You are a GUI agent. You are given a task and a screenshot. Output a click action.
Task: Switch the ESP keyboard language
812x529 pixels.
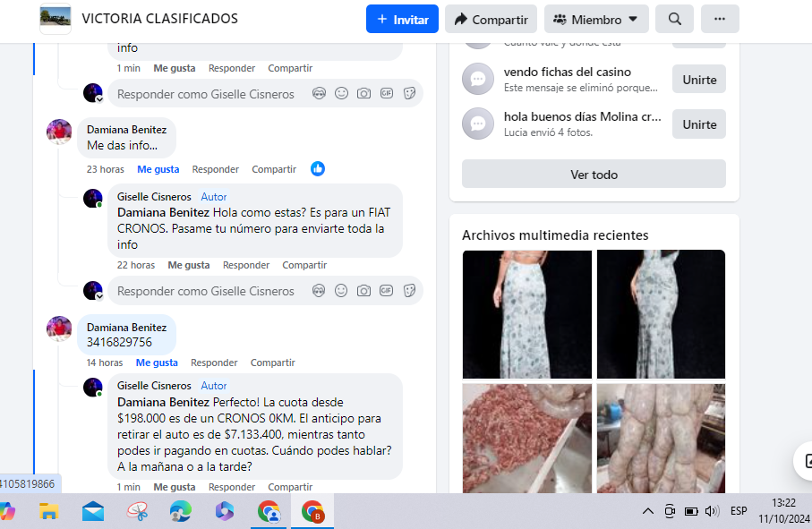point(739,511)
